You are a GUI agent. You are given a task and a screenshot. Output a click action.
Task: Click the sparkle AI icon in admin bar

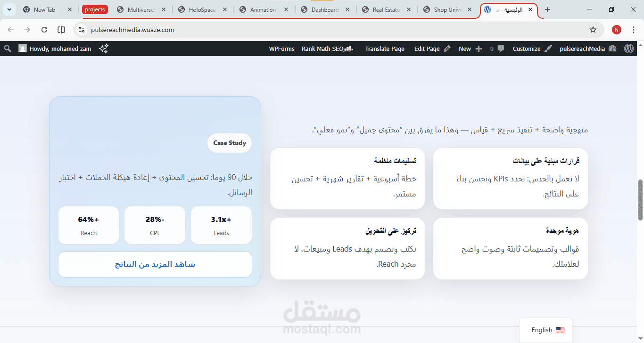tap(104, 49)
